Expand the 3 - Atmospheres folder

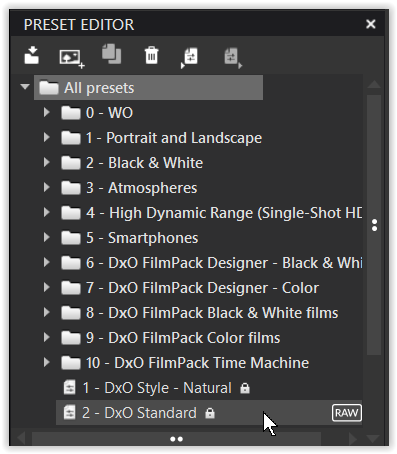click(x=47, y=187)
